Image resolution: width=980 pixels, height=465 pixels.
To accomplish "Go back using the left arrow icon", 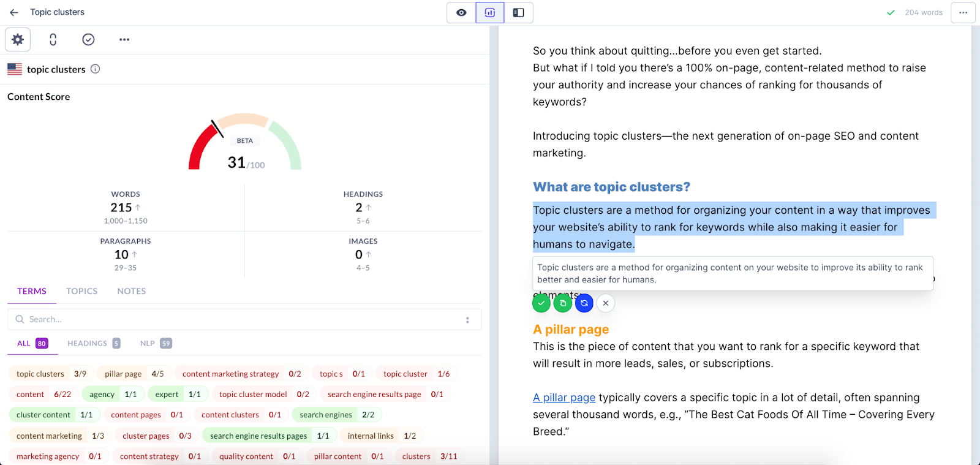I will pos(13,12).
